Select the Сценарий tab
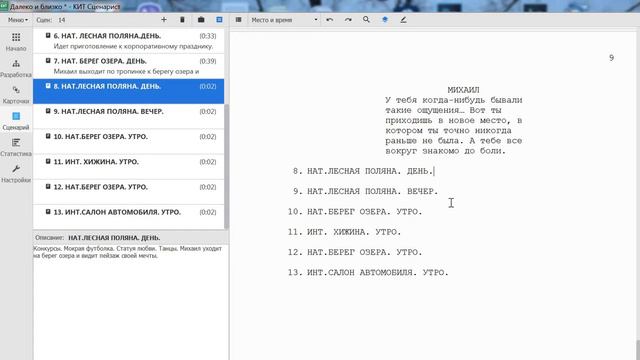 coord(16,121)
